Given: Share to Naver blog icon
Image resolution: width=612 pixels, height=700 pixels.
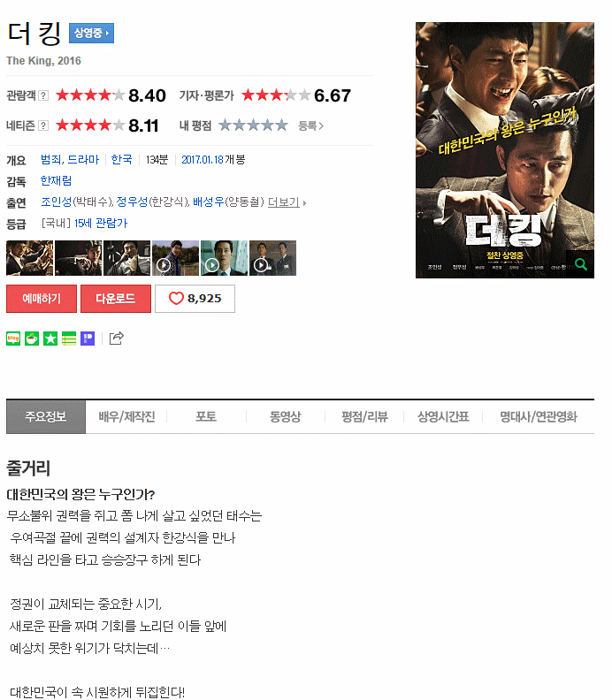Looking at the screenshot, I should pyautogui.click(x=13, y=339).
